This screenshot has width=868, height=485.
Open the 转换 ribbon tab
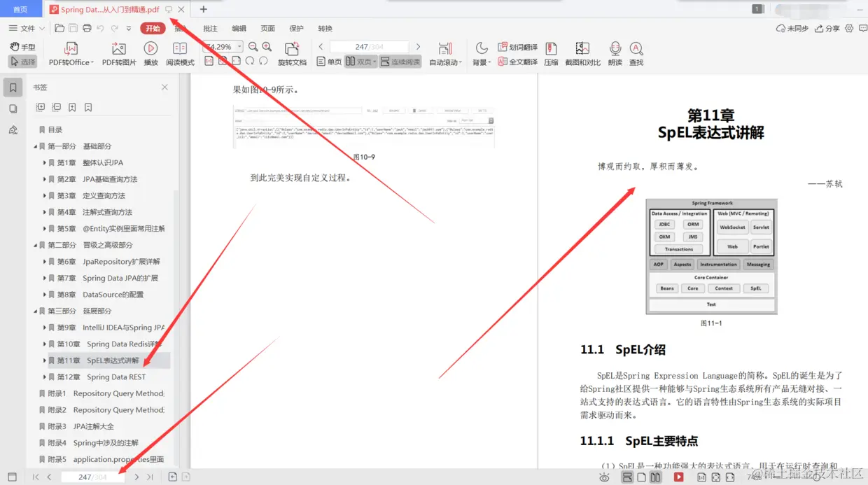(325, 29)
